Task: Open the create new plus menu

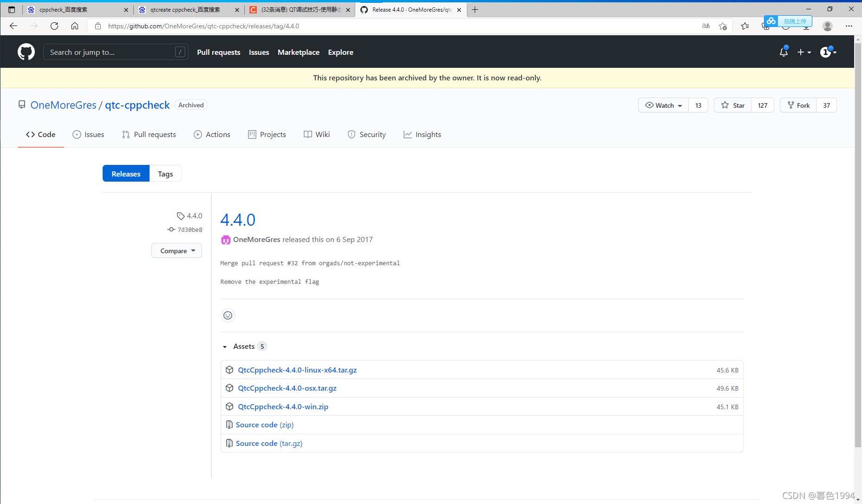Action: (x=804, y=52)
